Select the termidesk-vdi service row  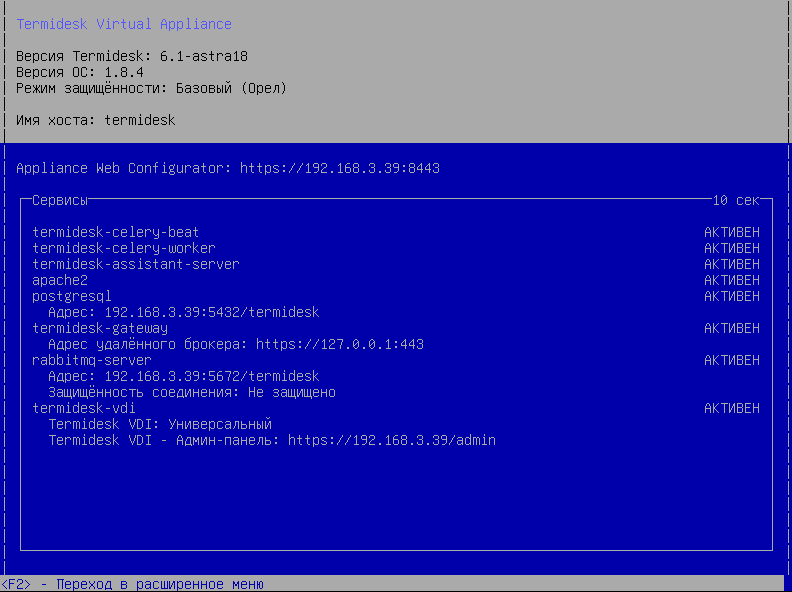tap(396, 408)
